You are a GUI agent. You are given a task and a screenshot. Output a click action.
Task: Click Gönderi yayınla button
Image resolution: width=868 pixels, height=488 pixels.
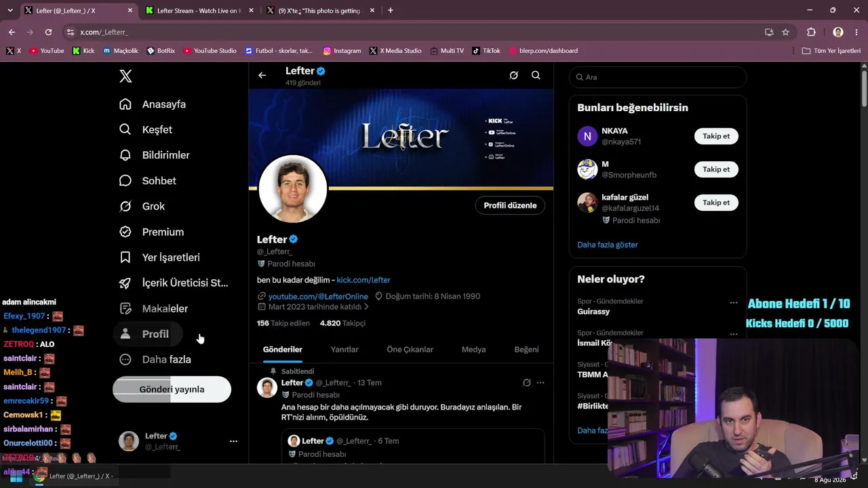click(172, 389)
